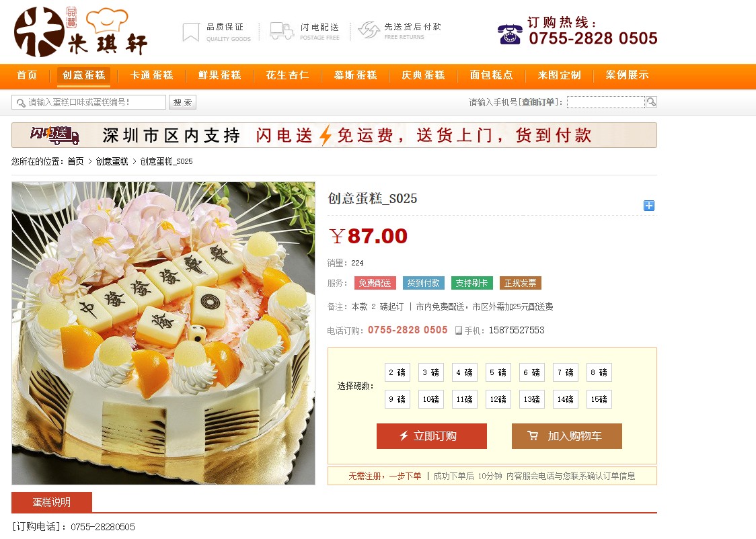Click the 搜索 search button
This screenshot has width=756, height=539.
pos(182,102)
